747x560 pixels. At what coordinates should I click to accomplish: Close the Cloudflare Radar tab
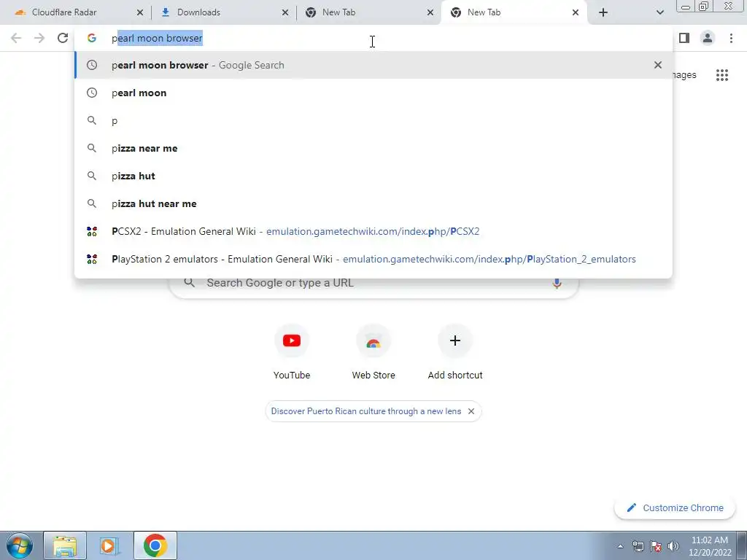click(x=139, y=13)
